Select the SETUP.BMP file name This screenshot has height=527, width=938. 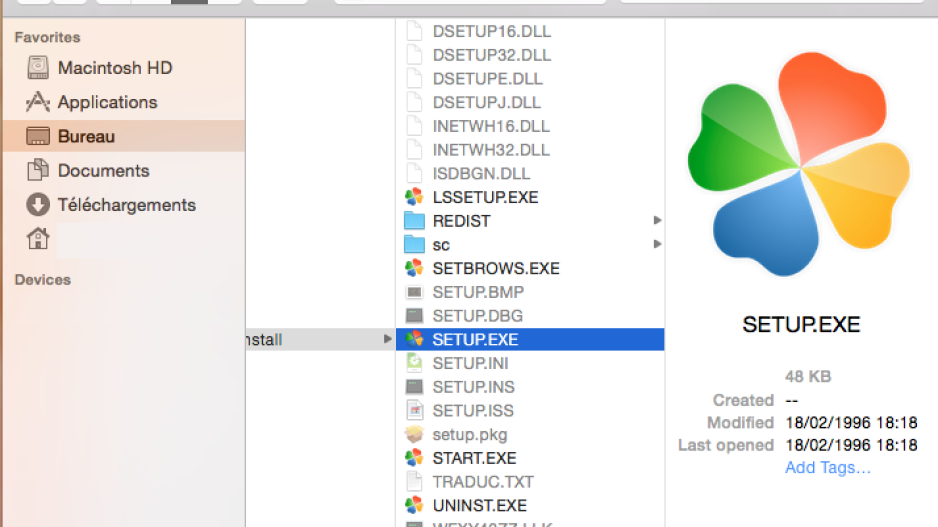tap(478, 292)
